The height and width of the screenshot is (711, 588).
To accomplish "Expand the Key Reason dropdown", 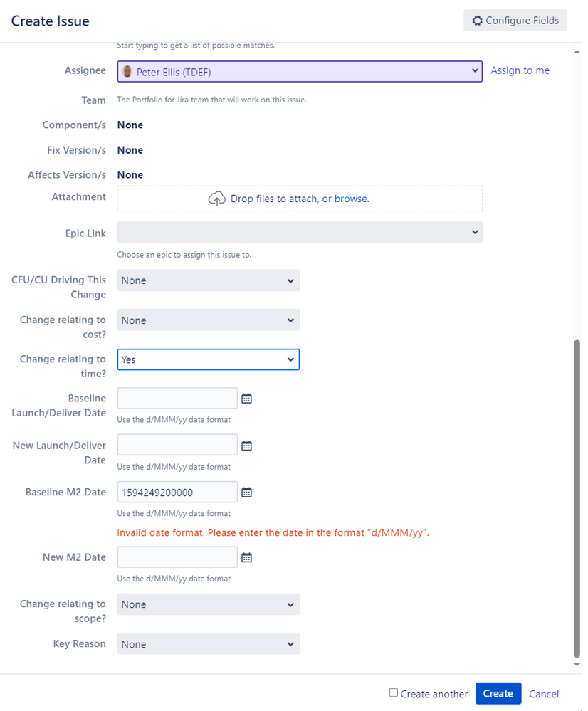I will tap(209, 644).
